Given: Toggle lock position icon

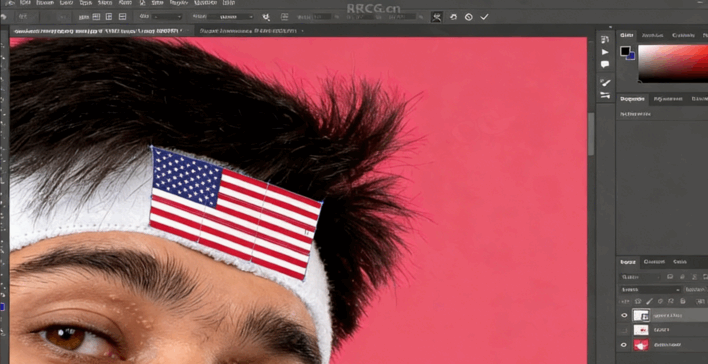Looking at the screenshot, I should click(x=661, y=301).
